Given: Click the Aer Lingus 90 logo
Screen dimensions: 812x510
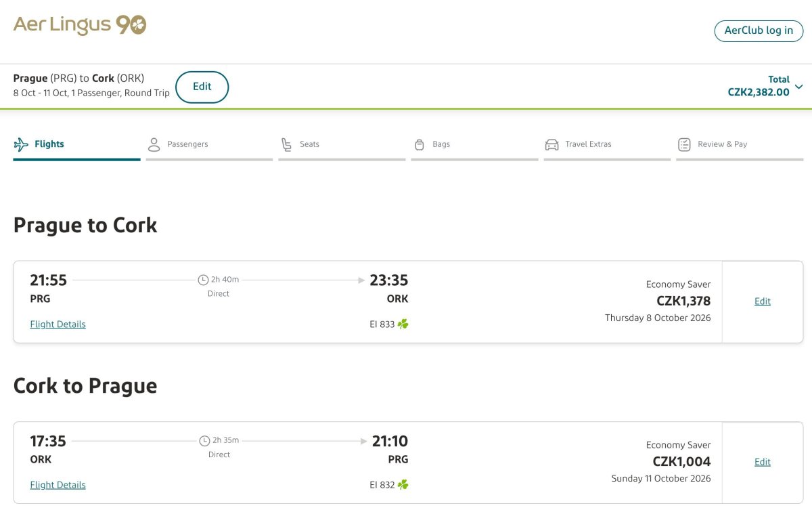Looking at the screenshot, I should [x=80, y=25].
